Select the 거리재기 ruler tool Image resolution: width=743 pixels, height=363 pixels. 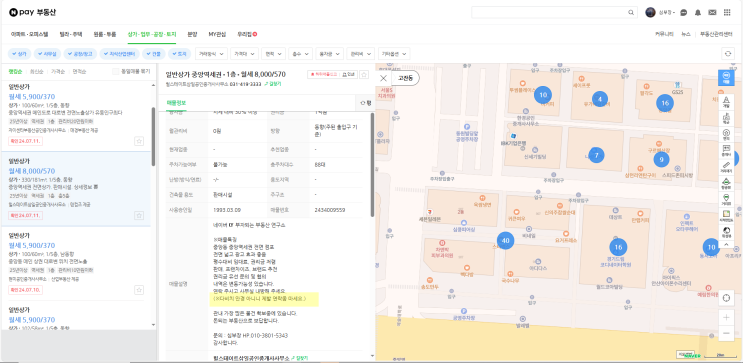726,167
